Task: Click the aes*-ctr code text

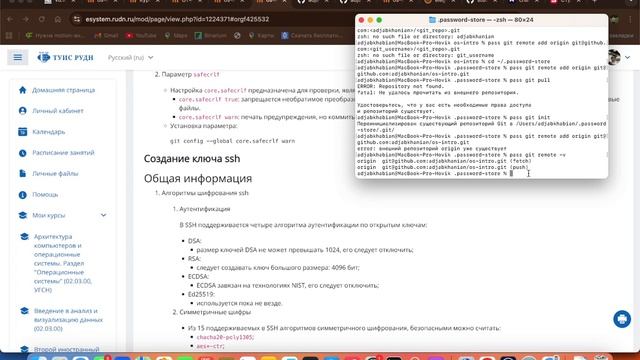Action: pyautogui.click(x=210, y=346)
